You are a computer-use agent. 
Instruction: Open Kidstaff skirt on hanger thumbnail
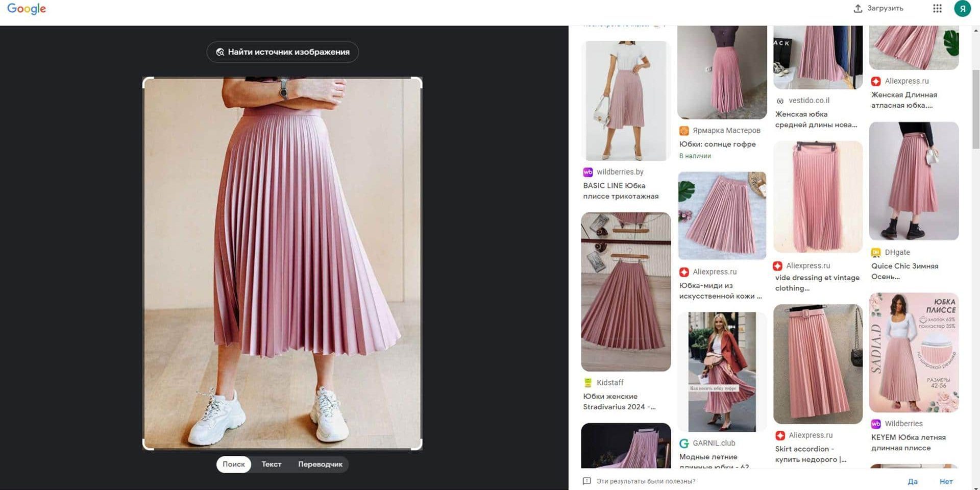point(626,292)
